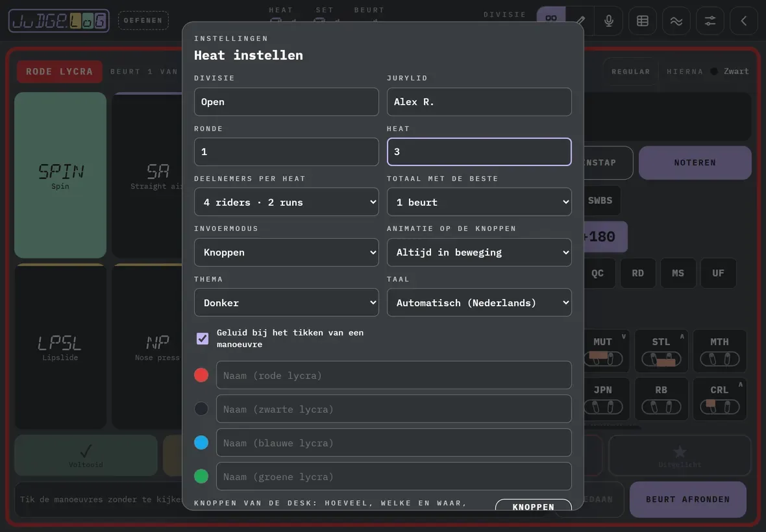
Task: Toggle the MTH grab switch
Action: [720, 359]
